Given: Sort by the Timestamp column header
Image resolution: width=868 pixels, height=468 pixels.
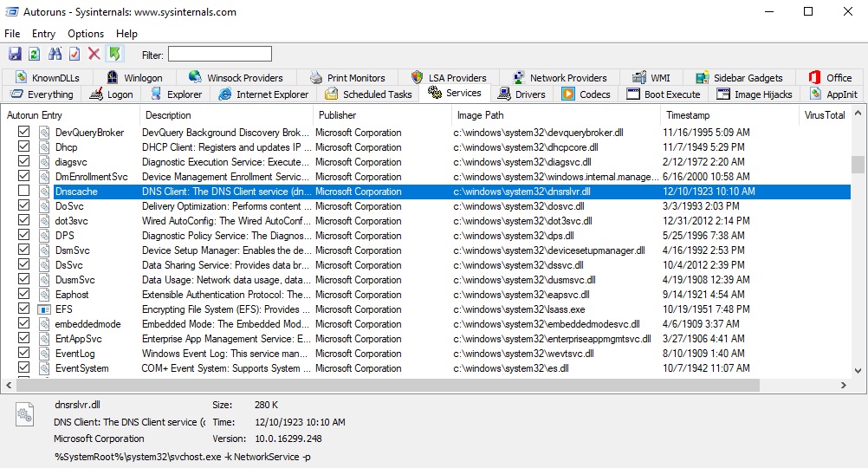Looking at the screenshot, I should 729,115.
